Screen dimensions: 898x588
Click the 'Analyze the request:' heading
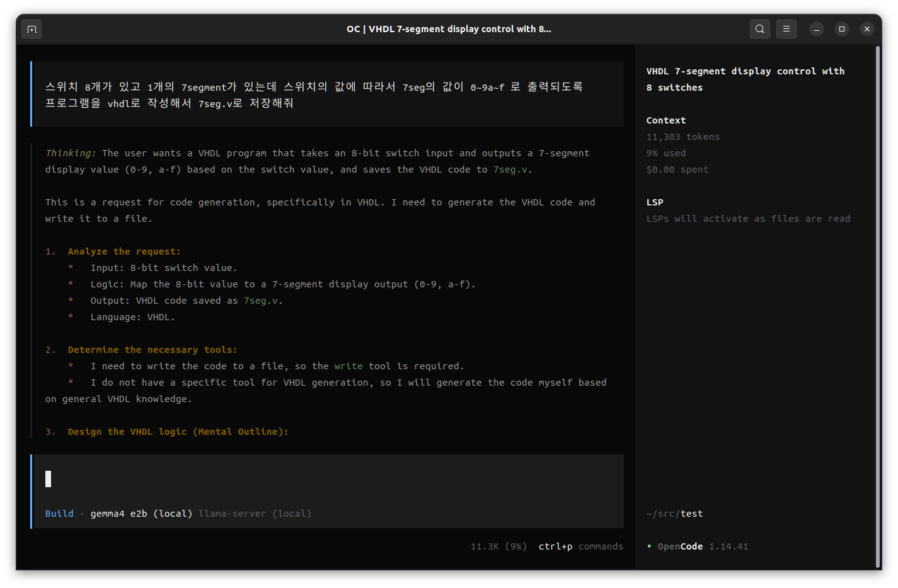click(x=124, y=251)
